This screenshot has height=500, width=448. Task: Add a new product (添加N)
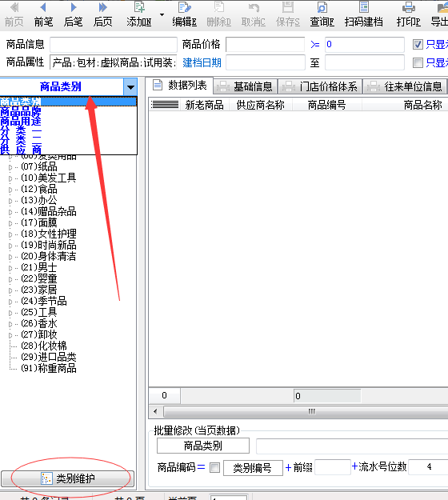(139, 14)
